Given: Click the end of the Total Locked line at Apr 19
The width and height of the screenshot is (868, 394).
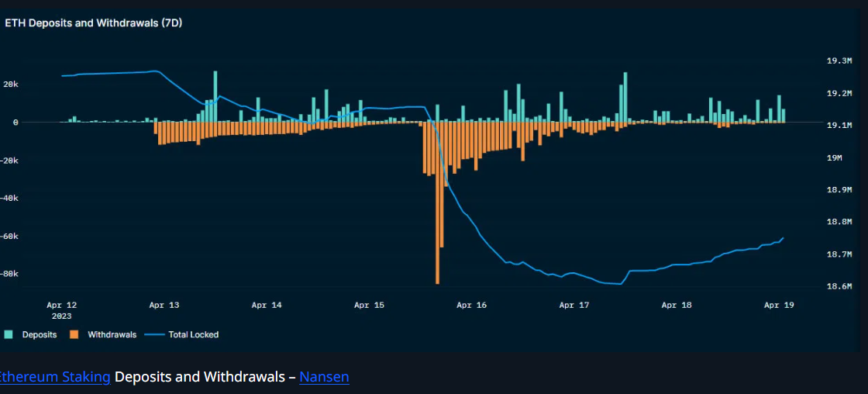Looking at the screenshot, I should tap(783, 238).
